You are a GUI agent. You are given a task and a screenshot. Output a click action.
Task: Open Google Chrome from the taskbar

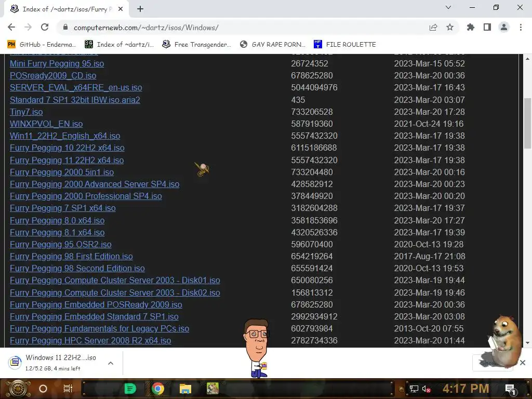point(158,389)
